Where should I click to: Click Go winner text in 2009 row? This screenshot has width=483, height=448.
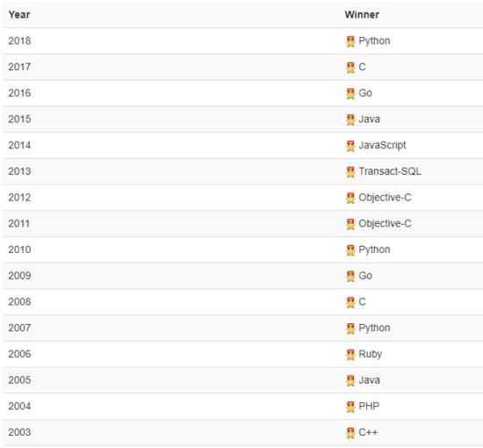pyautogui.click(x=365, y=276)
